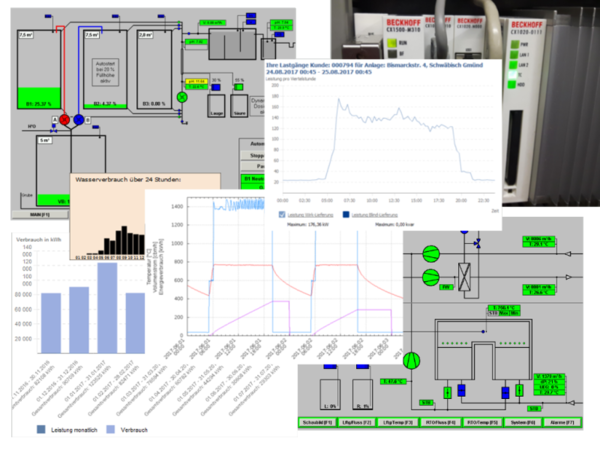
Task: Click the blue sensor above the R: 1% tank
Action: click(x=362, y=367)
